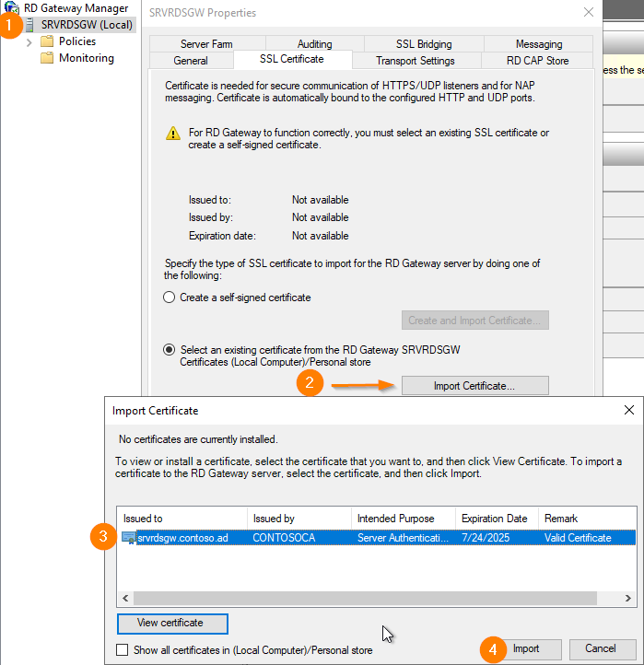This screenshot has width=644, height=665.
Task: Open the Policies folder
Action: tap(77, 41)
